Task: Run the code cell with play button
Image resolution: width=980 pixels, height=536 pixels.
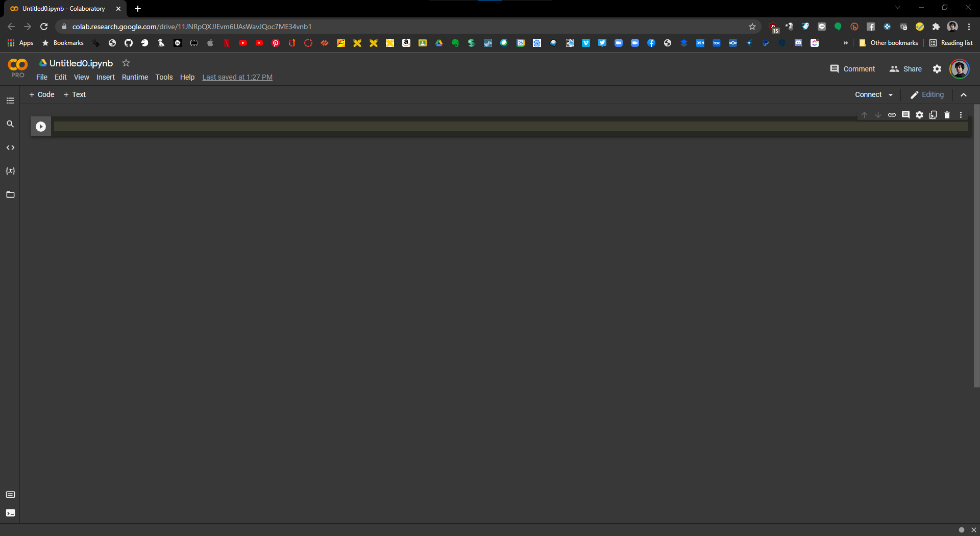Action: pyautogui.click(x=41, y=127)
